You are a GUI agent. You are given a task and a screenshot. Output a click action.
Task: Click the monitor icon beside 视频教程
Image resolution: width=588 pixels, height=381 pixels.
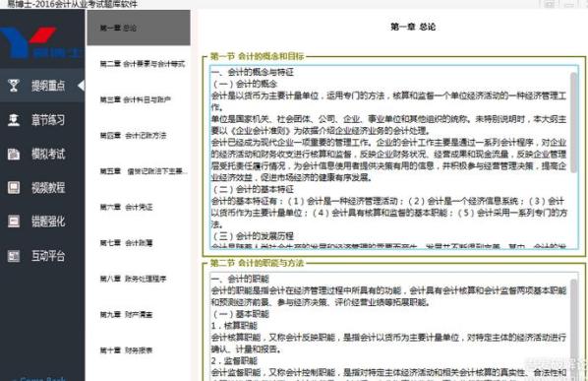click(14, 187)
